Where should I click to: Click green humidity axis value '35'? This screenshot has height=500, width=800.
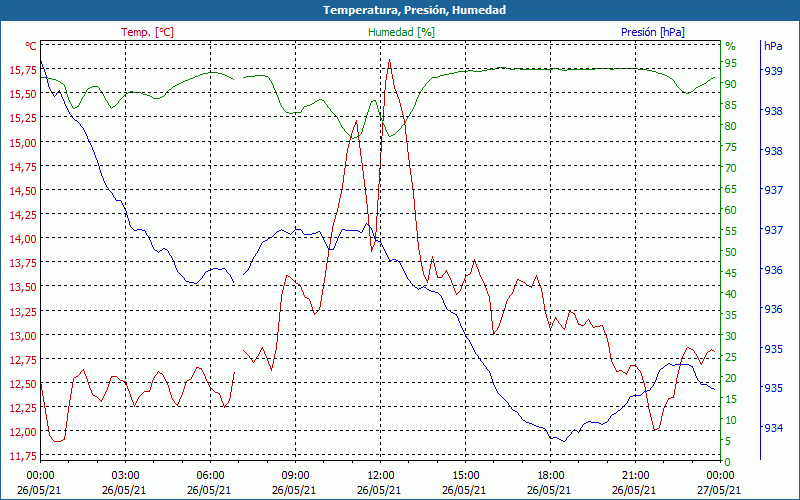pos(731,315)
